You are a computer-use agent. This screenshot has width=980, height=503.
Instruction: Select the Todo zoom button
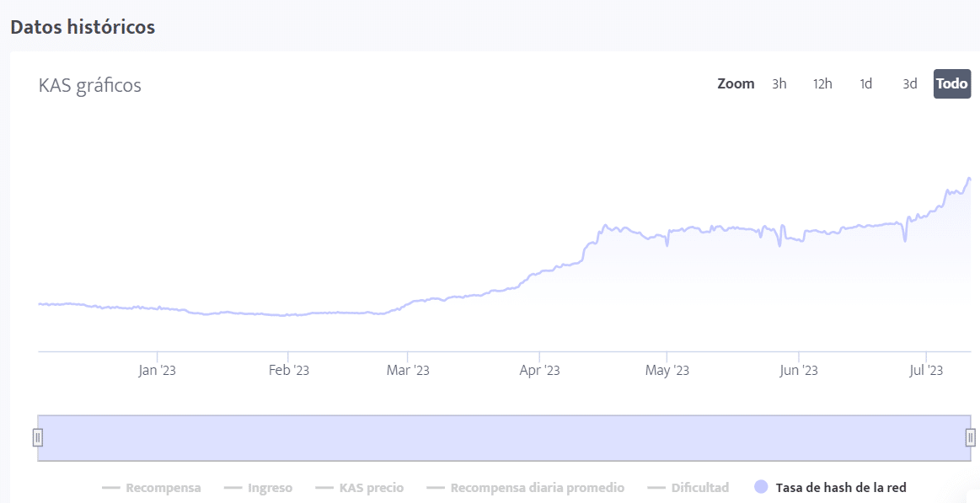(952, 84)
